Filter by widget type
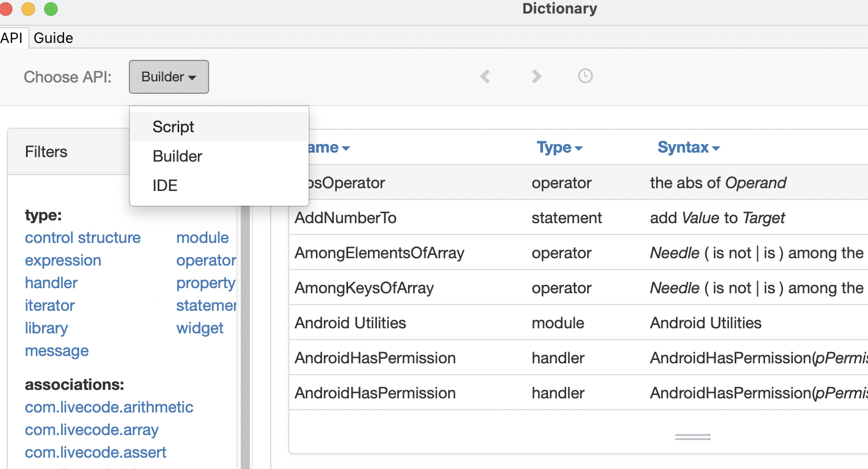The width and height of the screenshot is (868, 469). click(199, 328)
